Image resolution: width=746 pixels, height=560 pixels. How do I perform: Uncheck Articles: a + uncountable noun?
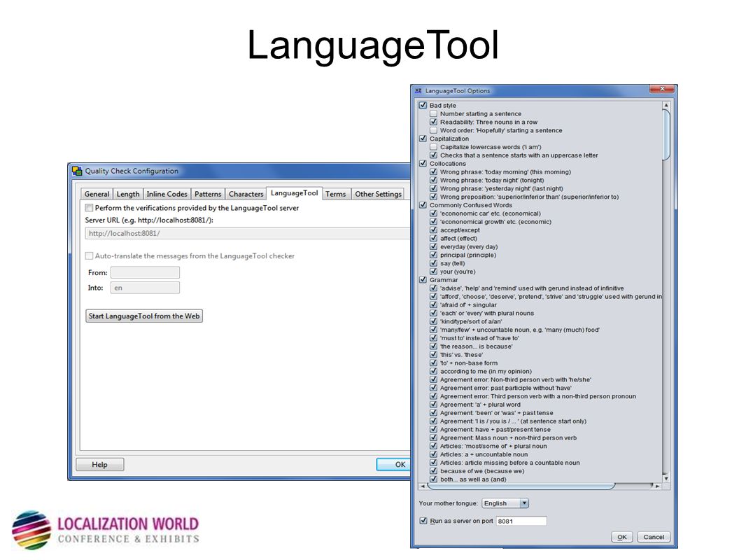(433, 454)
